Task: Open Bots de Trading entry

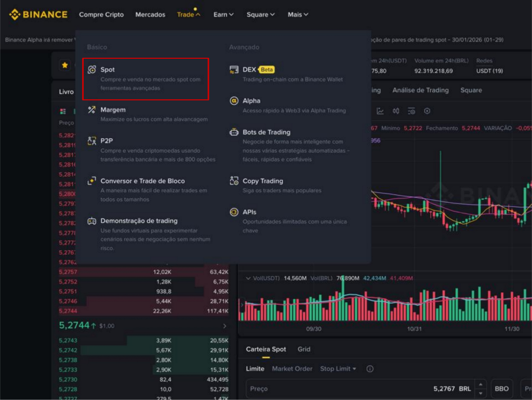Action: 290,145
